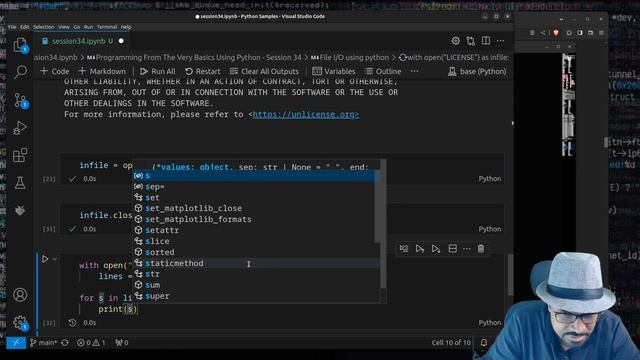The height and width of the screenshot is (360, 640).
Task: Open the Edit menu
Action: pos(25,27)
